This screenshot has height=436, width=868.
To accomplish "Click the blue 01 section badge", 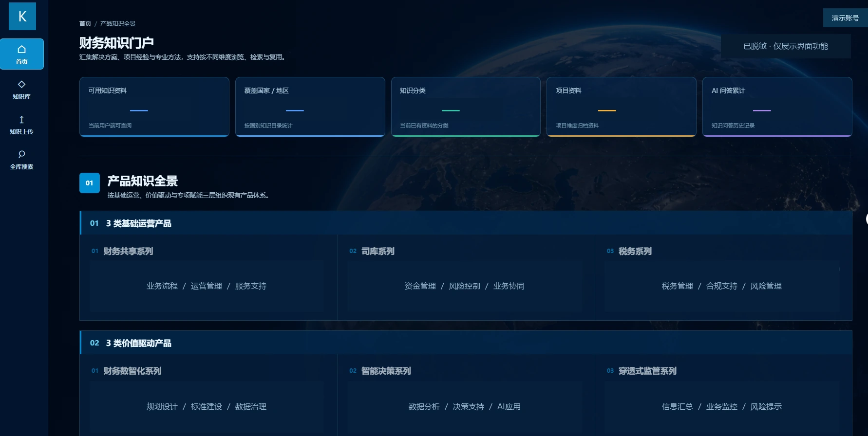I will (x=90, y=183).
